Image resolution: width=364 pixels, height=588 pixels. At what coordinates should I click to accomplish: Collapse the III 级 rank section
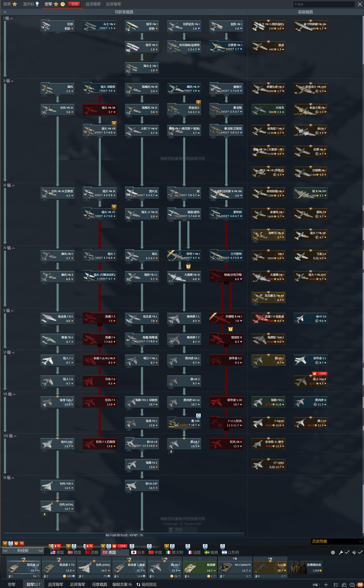point(9,185)
